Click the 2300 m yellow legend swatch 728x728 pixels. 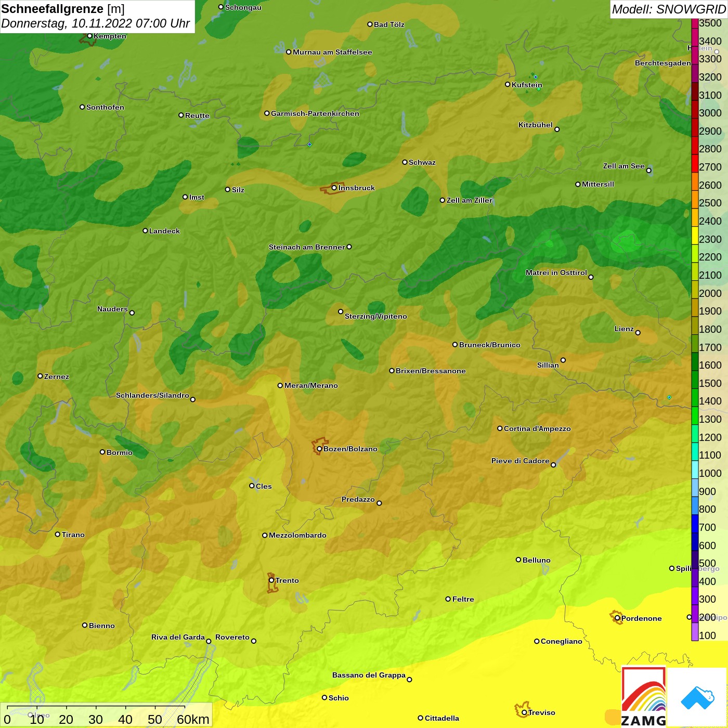coord(695,236)
